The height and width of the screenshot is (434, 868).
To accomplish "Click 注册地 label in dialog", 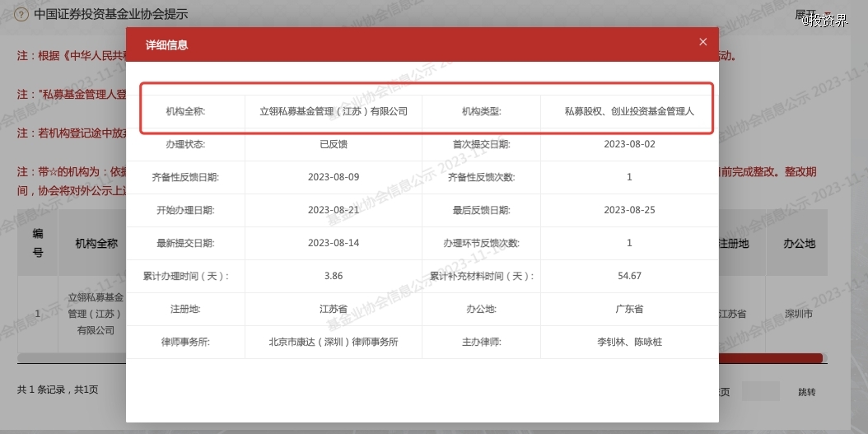I will pos(185,309).
